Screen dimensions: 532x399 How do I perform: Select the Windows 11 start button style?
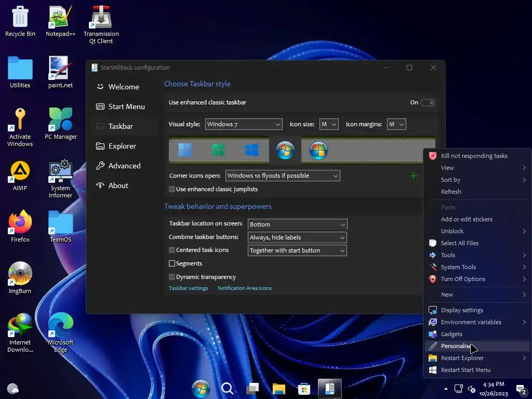pos(185,150)
